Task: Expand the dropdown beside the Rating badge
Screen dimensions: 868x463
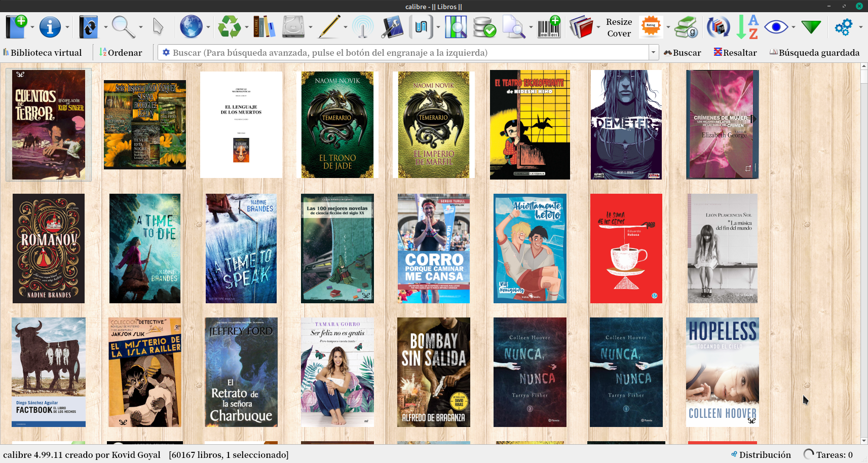Action: (x=668, y=27)
